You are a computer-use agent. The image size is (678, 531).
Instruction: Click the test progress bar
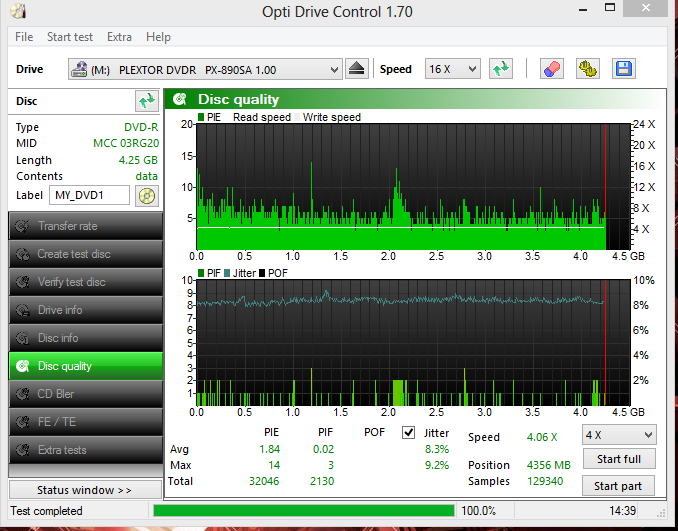point(304,511)
